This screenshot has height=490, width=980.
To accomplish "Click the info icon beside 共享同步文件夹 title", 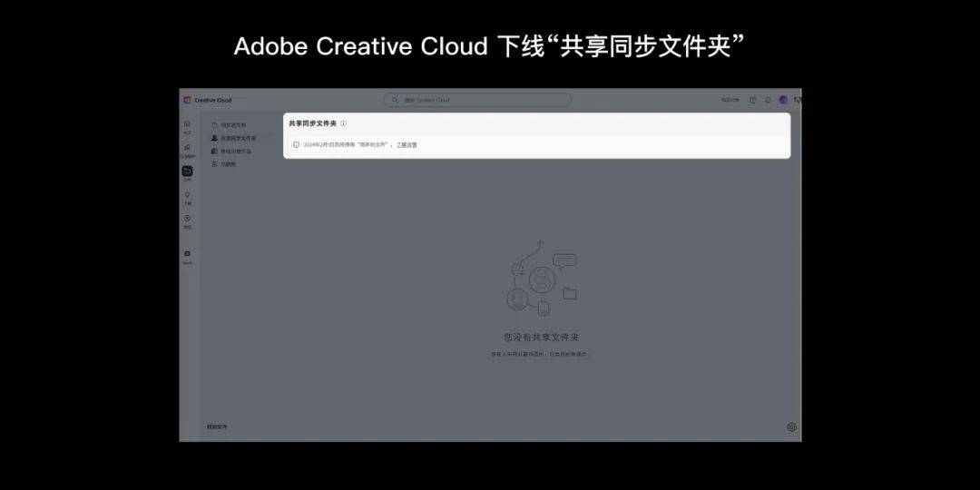I will 343,123.
